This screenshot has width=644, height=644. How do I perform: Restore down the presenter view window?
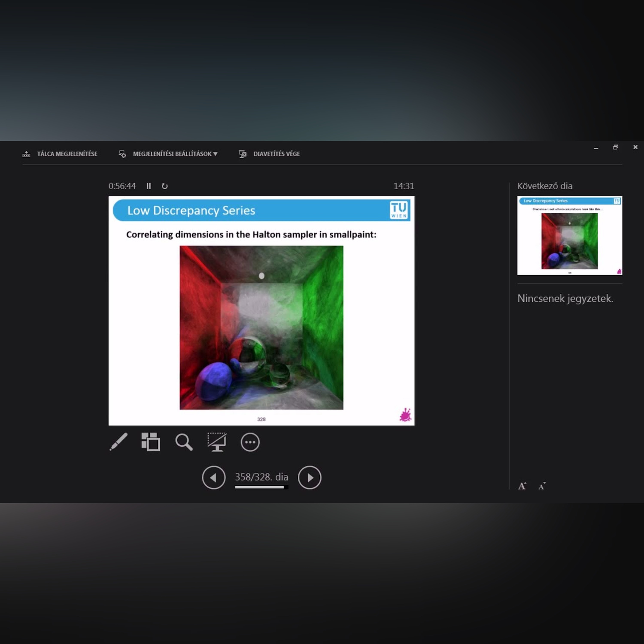[616, 147]
